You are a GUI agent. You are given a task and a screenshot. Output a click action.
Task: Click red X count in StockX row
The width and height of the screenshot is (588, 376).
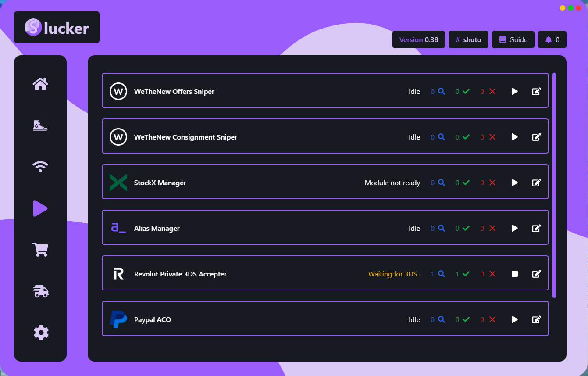click(x=488, y=183)
